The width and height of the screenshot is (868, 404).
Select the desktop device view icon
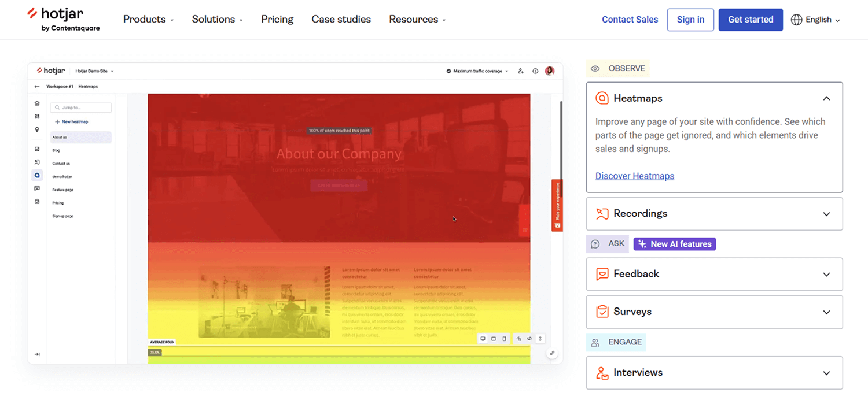(x=483, y=339)
